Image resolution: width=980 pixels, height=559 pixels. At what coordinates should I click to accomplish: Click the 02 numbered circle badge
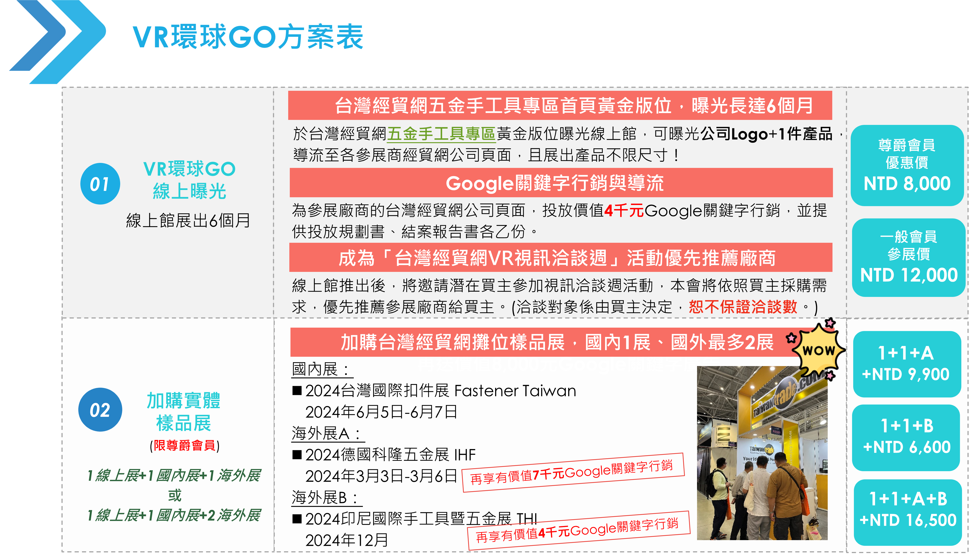pos(100,410)
